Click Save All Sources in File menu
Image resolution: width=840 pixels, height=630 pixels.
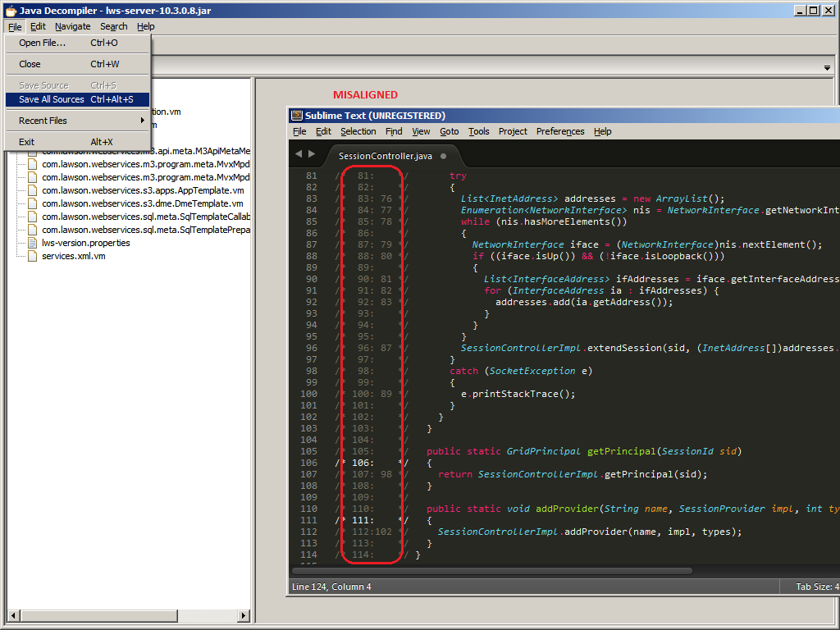52,99
